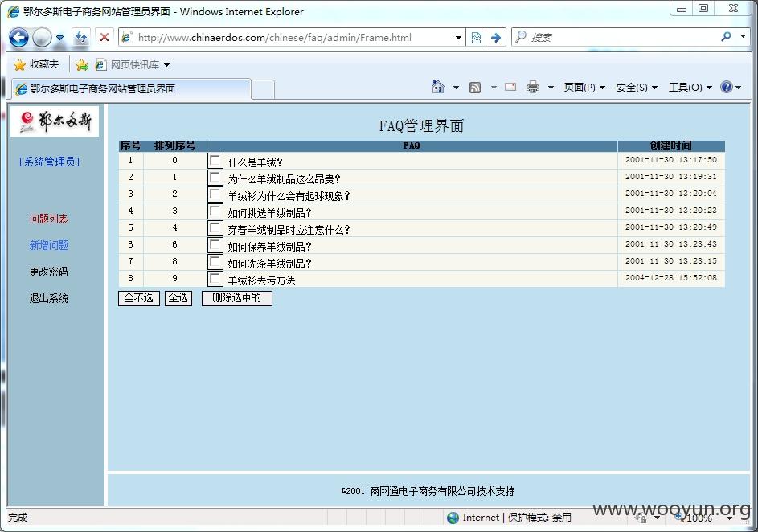Open the zoom level 100% dropdown
This screenshot has height=532, width=758.
(x=729, y=518)
